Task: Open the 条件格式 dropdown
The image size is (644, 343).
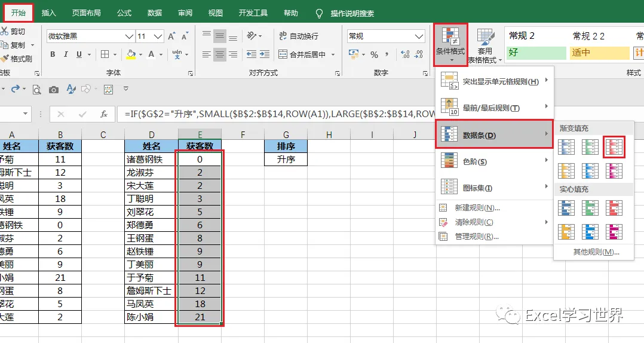Action: [450, 45]
